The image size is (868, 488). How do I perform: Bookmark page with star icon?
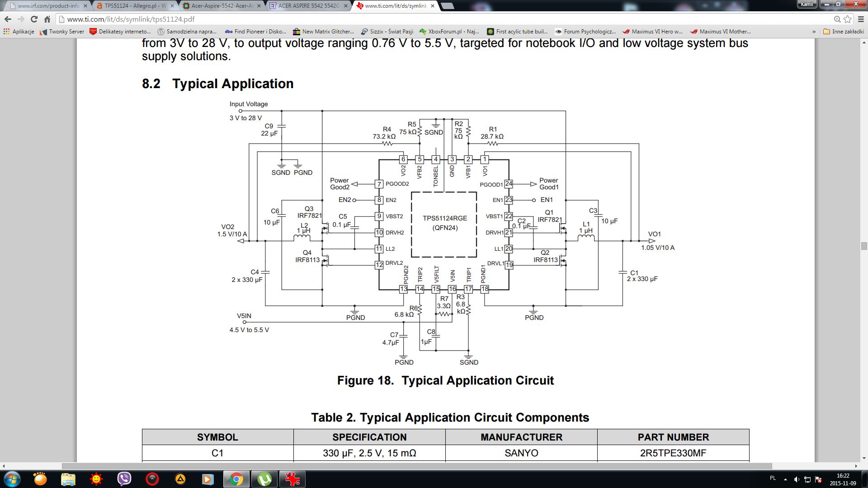848,19
